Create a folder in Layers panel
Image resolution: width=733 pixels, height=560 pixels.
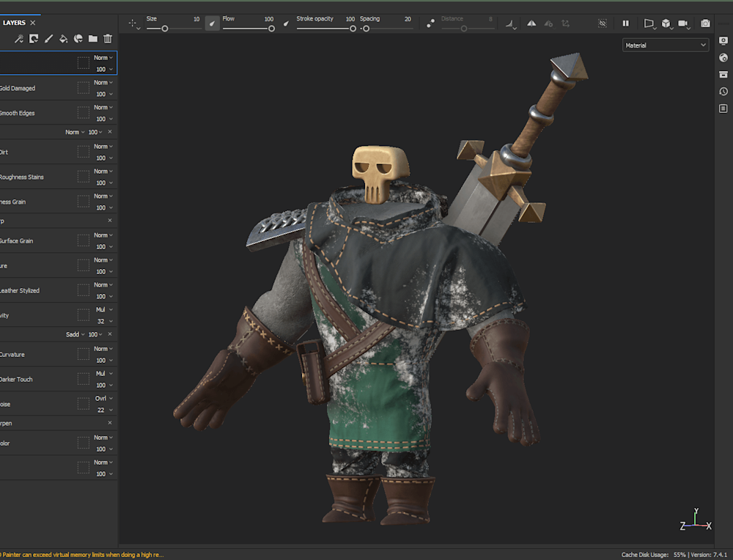click(93, 39)
